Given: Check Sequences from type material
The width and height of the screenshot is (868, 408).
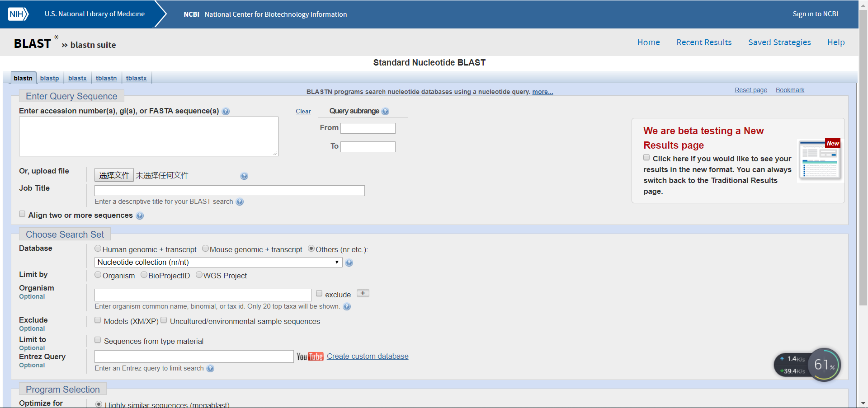Looking at the screenshot, I should (x=98, y=340).
